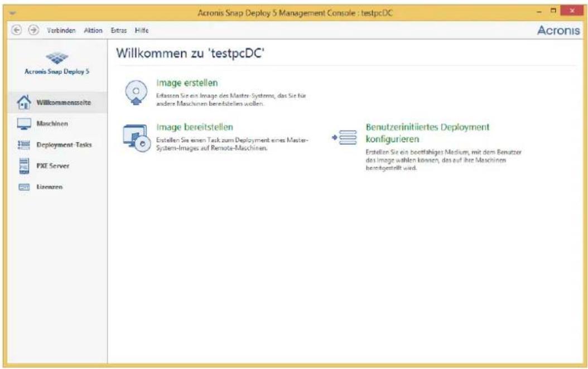This screenshot has width=588, height=369.
Task: Click the Image bereitstellen link
Action: tap(195, 127)
